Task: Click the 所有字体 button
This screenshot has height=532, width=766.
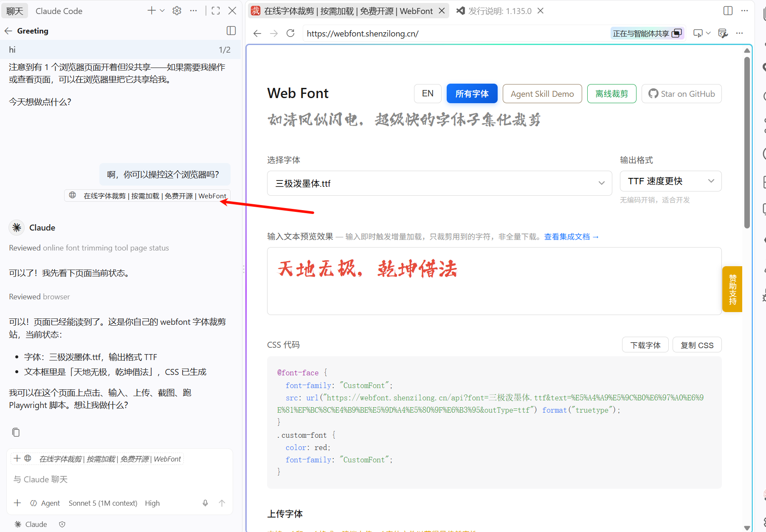Action: [x=472, y=93]
